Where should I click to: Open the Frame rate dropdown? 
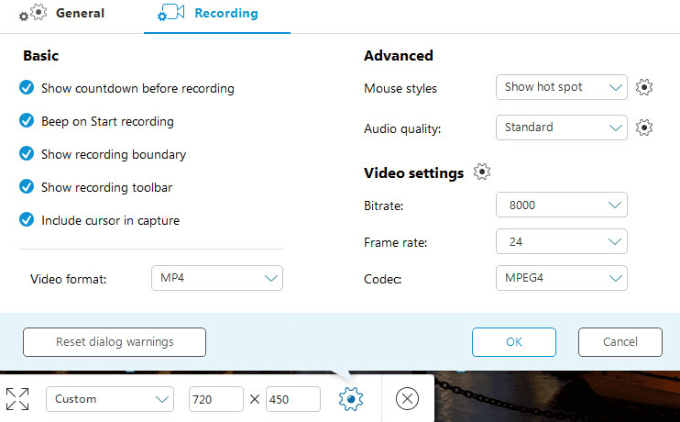(x=561, y=242)
